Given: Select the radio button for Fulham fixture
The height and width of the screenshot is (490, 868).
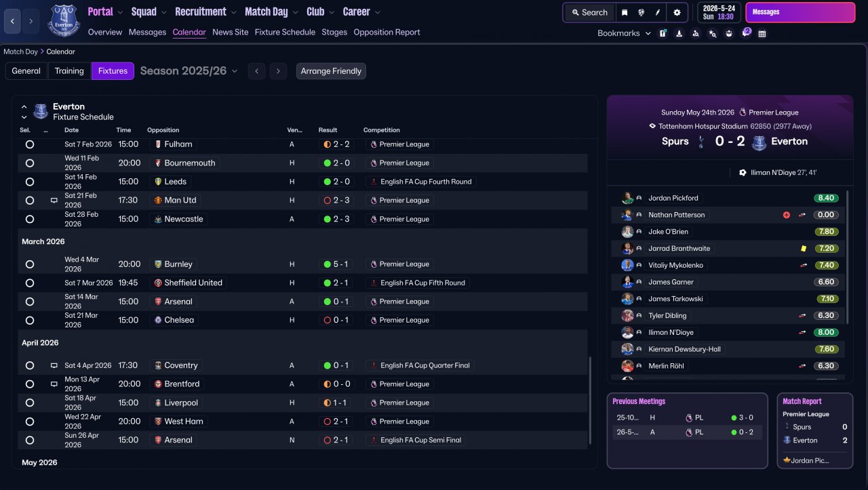Looking at the screenshot, I should coord(30,144).
